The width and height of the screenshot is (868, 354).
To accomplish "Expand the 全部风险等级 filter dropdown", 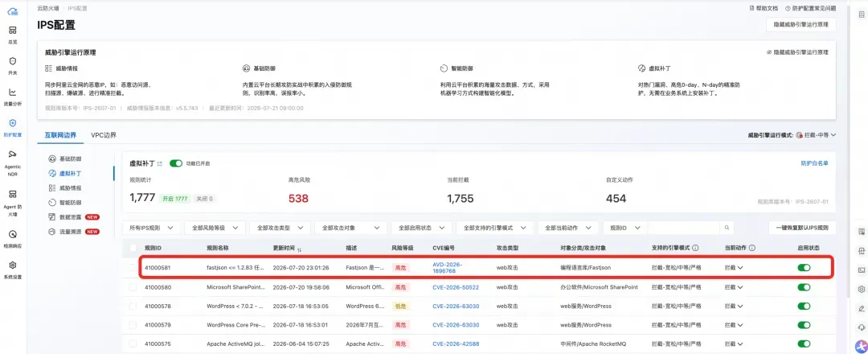I will [x=215, y=228].
